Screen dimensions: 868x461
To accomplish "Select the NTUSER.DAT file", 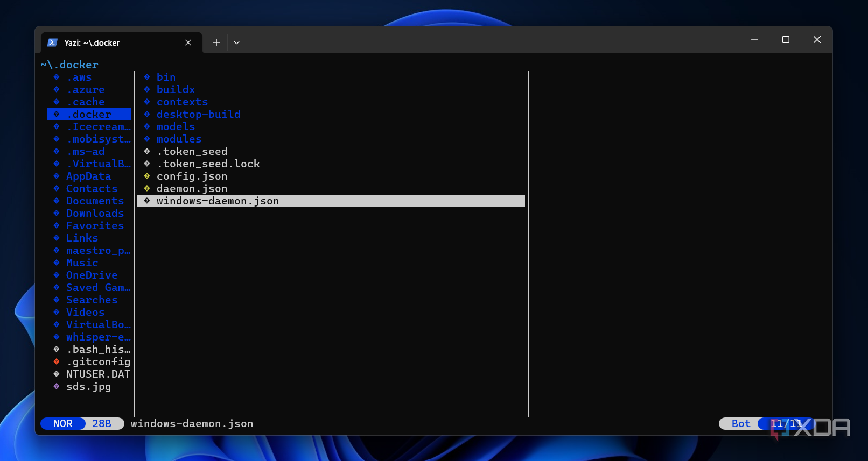I will tap(99, 374).
